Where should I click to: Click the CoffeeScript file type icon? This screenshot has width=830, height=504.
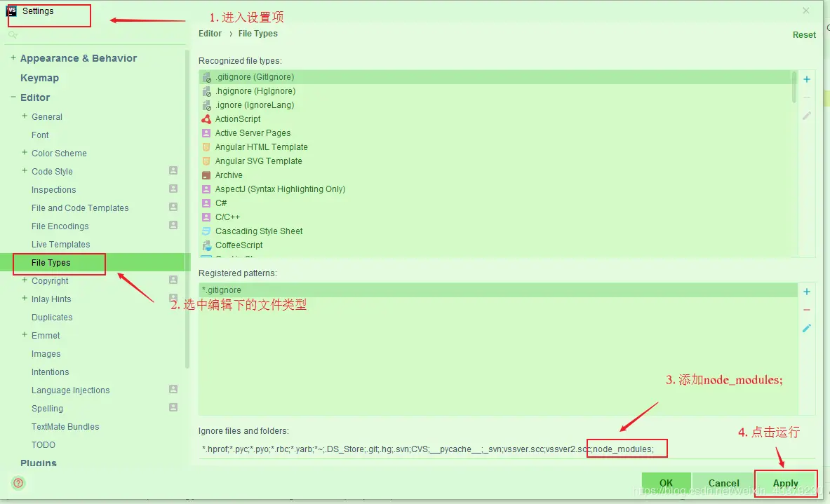[x=207, y=245]
